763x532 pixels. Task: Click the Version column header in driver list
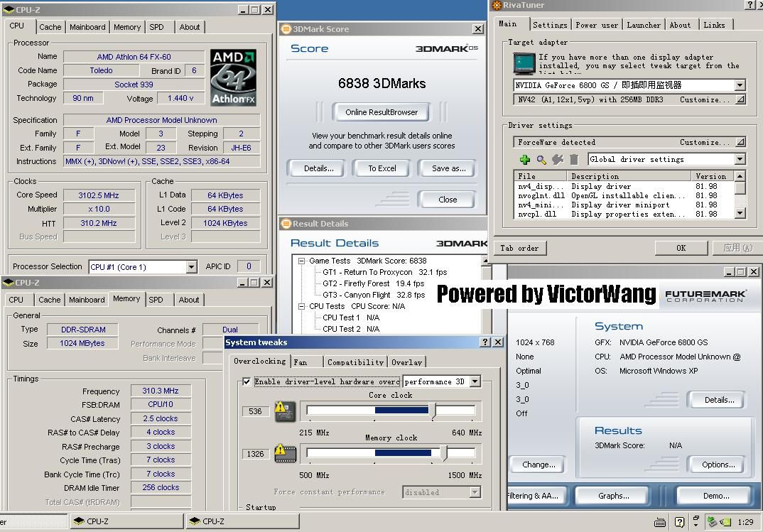[x=711, y=176]
